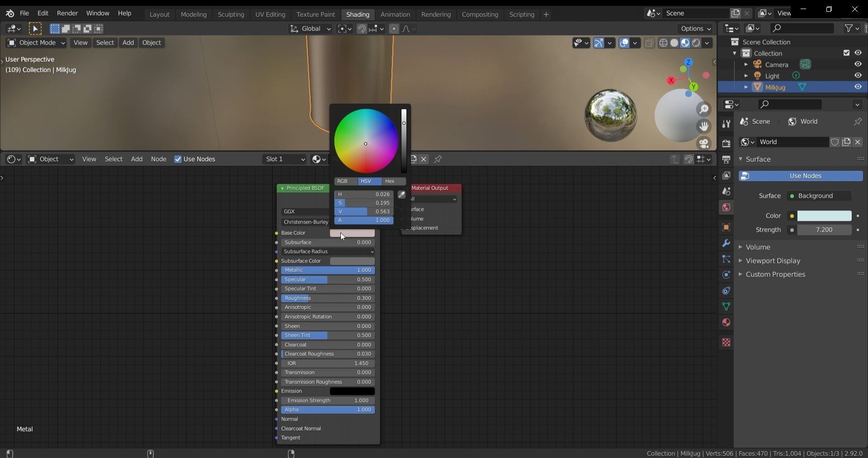The width and height of the screenshot is (868, 458).
Task: Open the Modifier properties wrench icon
Action: 726,243
